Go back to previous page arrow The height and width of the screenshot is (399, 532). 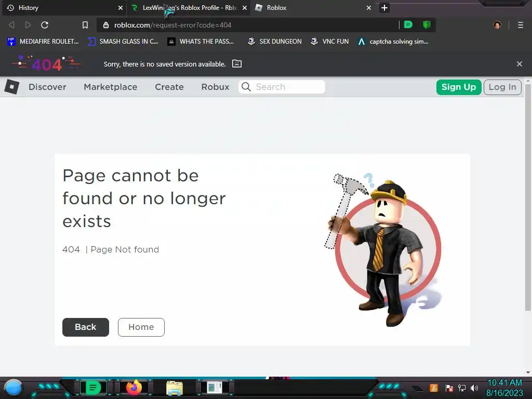(11, 25)
